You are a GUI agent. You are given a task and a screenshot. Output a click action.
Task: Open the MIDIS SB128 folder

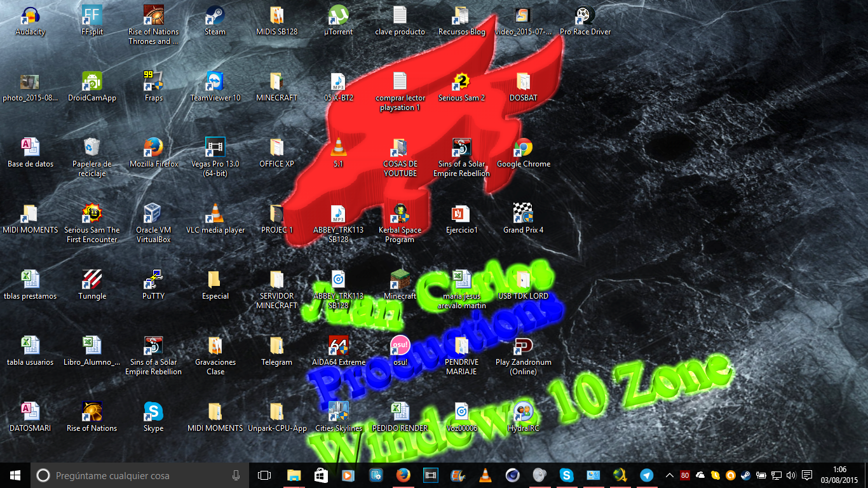(276, 20)
